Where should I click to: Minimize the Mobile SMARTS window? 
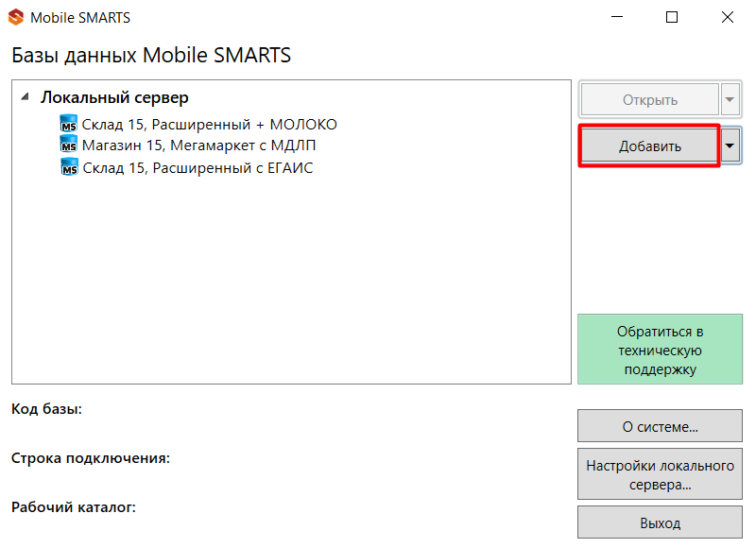[617, 17]
